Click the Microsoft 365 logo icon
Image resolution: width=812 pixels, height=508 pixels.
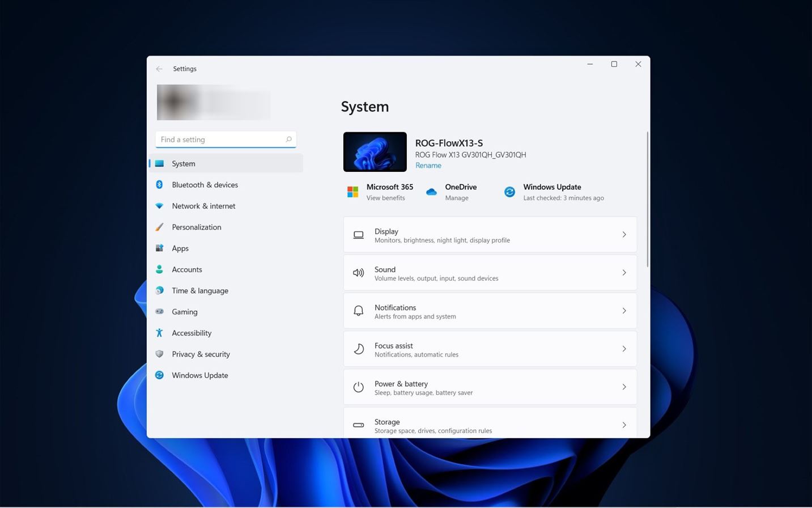click(352, 192)
